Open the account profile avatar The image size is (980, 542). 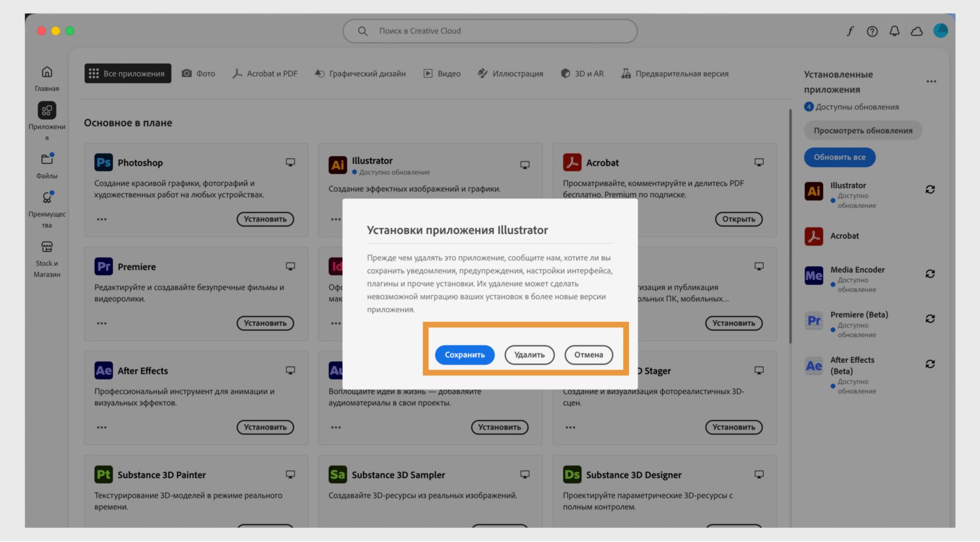click(x=941, y=31)
